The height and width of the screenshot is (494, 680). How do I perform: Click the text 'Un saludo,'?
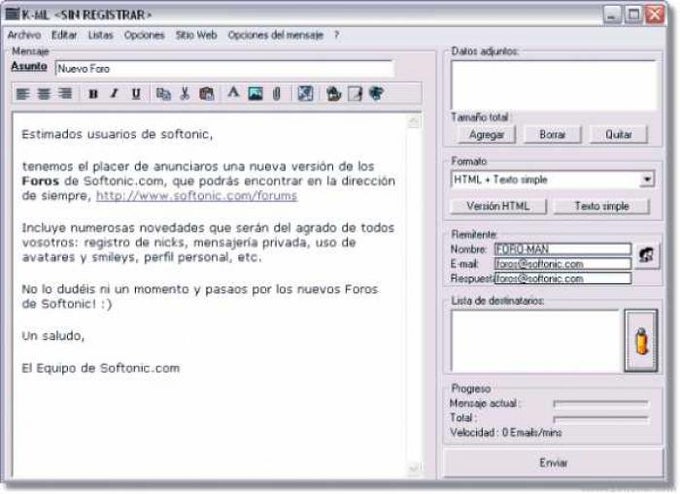53,336
